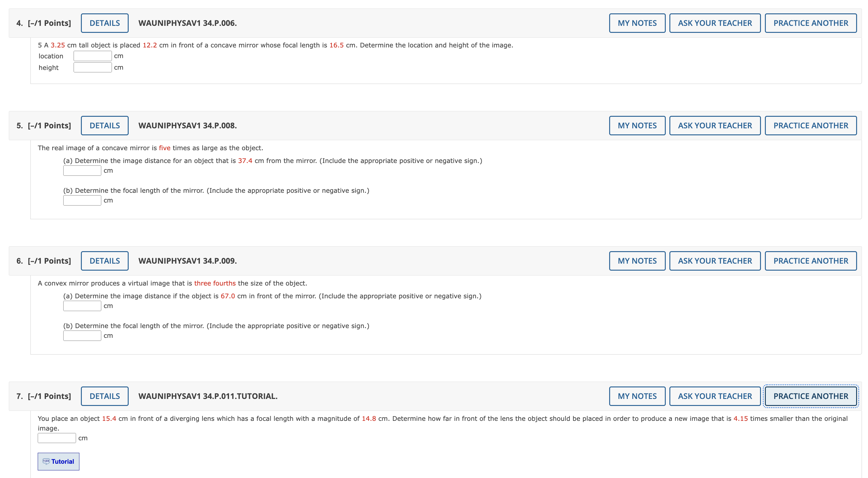This screenshot has width=868, height=478.
Task: Expand DETAILS for question 5
Action: (104, 125)
